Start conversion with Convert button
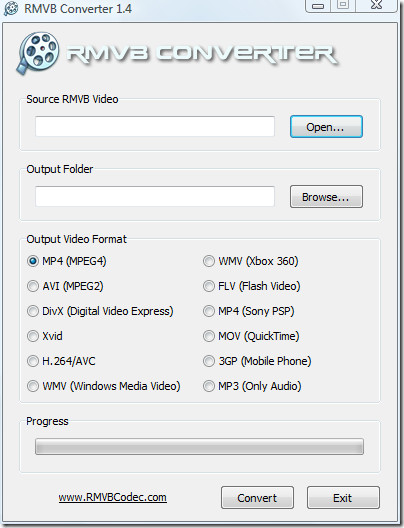Viewport: 404px width, 528px height. point(257,498)
